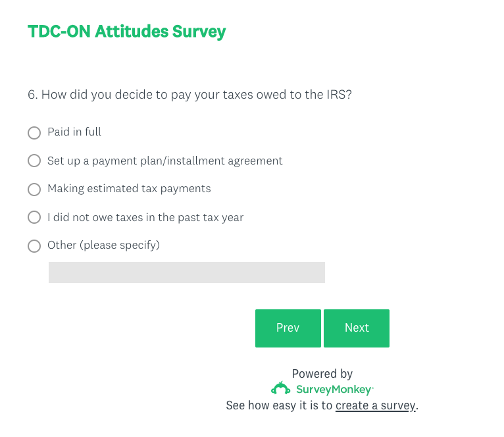Mark the "I did not owe taxes" radio button

34,218
